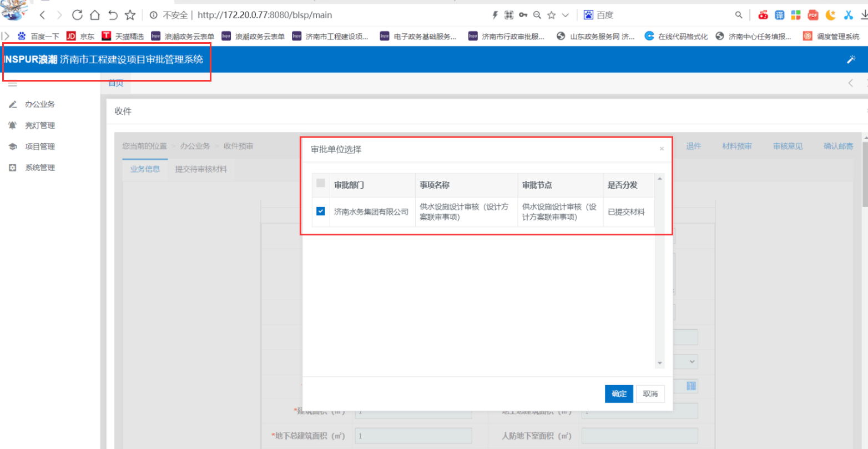Switch to the 提交待审核材料 tab

[x=201, y=169]
